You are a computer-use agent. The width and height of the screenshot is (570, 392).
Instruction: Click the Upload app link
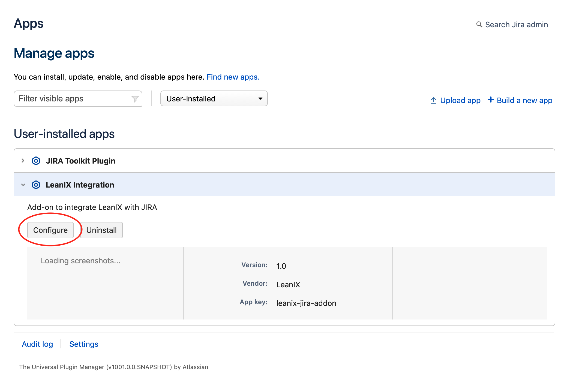tap(460, 100)
